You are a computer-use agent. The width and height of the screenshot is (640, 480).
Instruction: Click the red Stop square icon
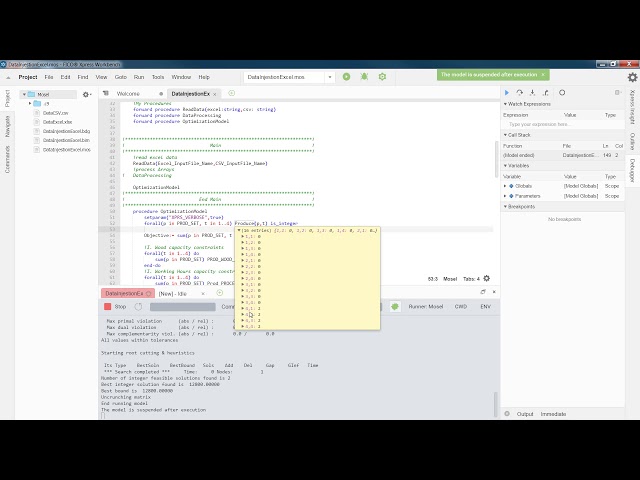pyautogui.click(x=108, y=307)
